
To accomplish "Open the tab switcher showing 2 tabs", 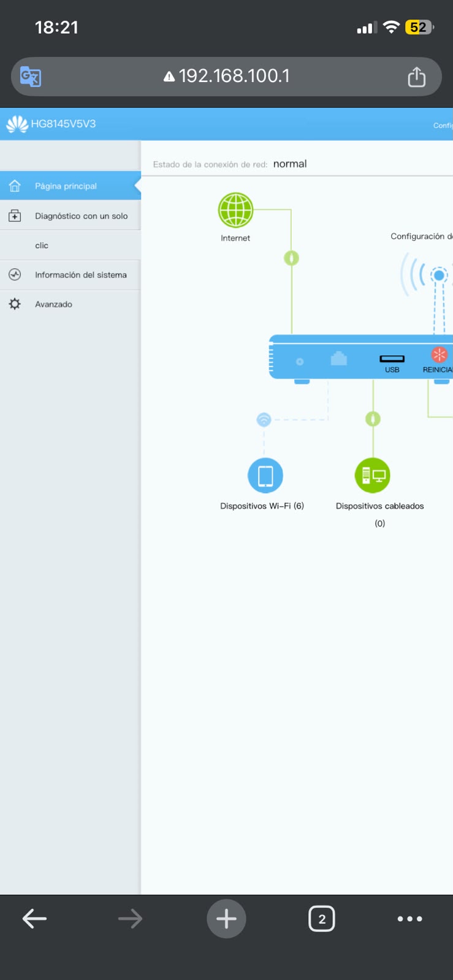I will 322,919.
